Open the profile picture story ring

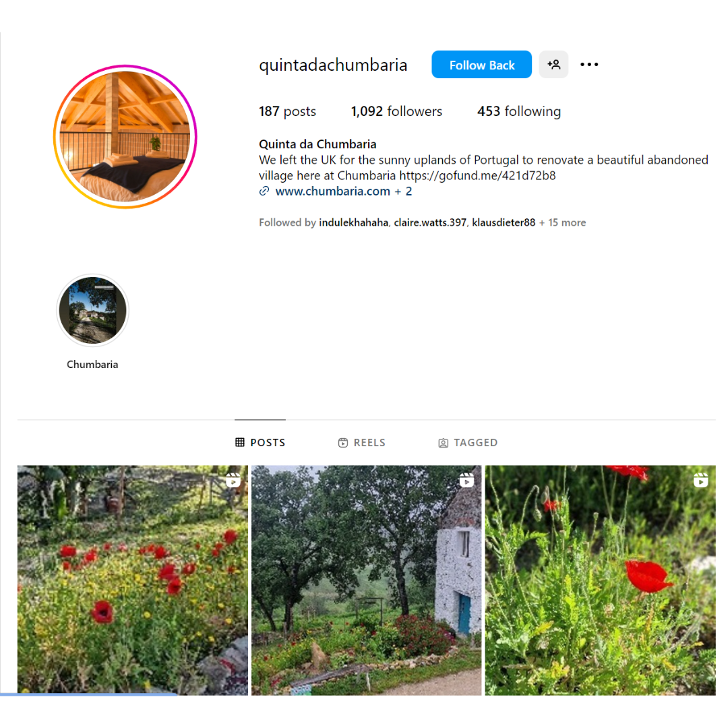tap(125, 136)
